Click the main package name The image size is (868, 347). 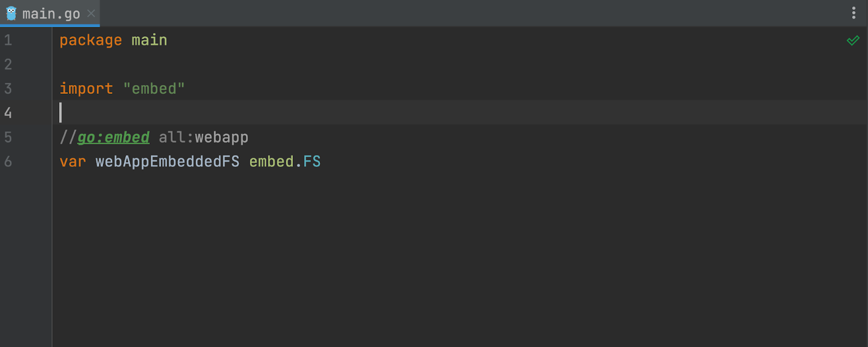coord(149,41)
